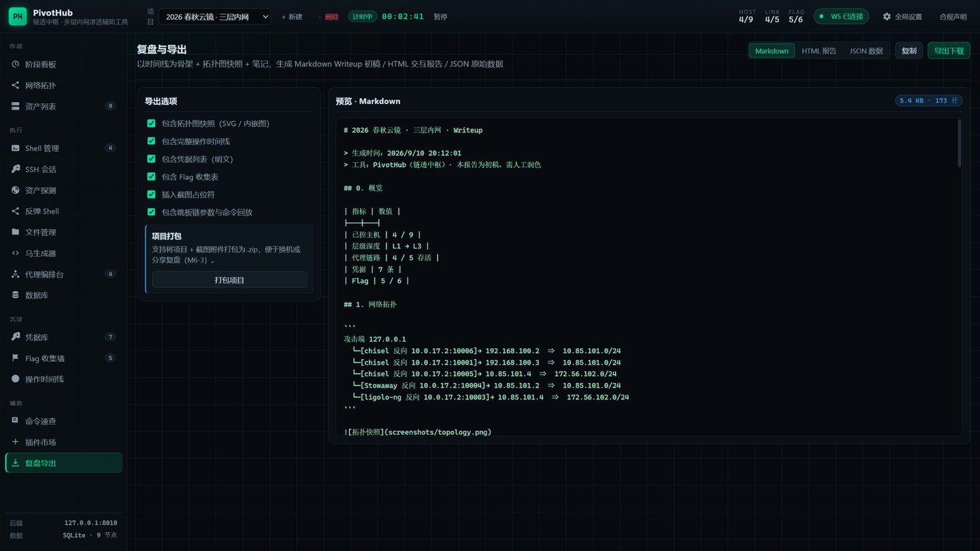This screenshot has width=980, height=551.
Task: Click the LINK 4/5 counter
Action: click(x=772, y=16)
